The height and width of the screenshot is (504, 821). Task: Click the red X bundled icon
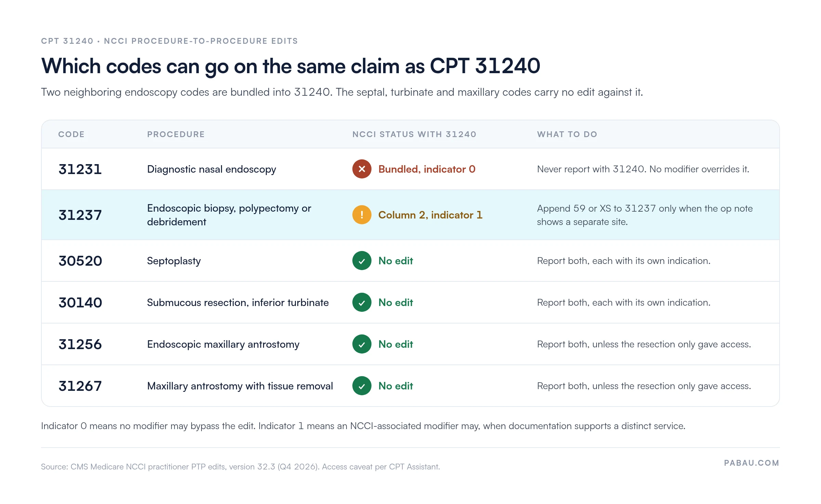click(x=362, y=169)
